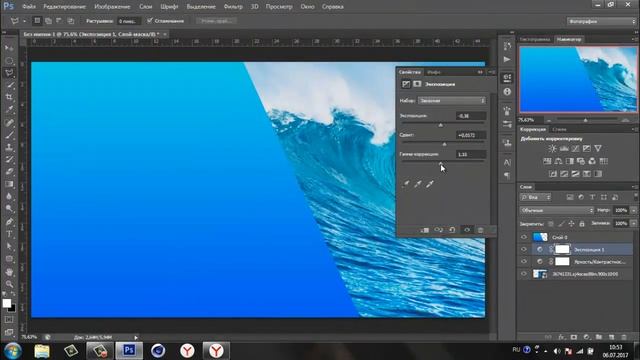Viewport: 640px width, 360px height.
Task: Select the Brush tool
Action: 9,135
